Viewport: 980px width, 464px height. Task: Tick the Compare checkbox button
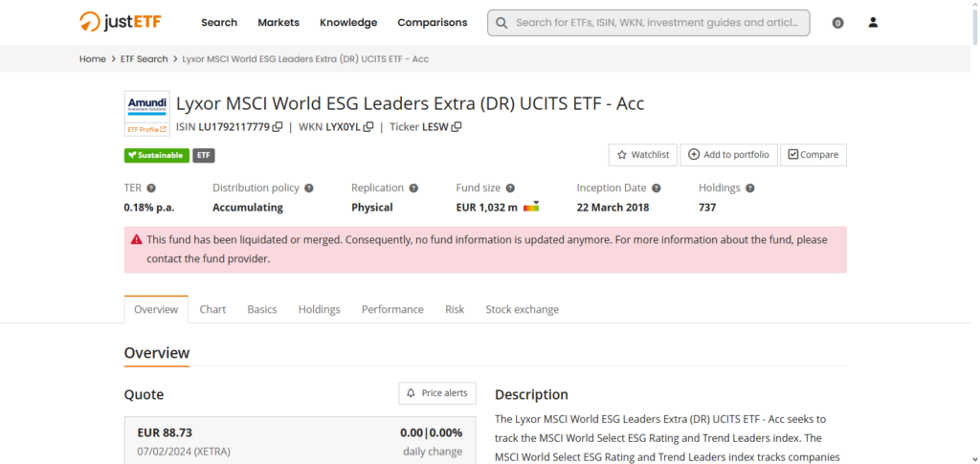click(x=813, y=155)
